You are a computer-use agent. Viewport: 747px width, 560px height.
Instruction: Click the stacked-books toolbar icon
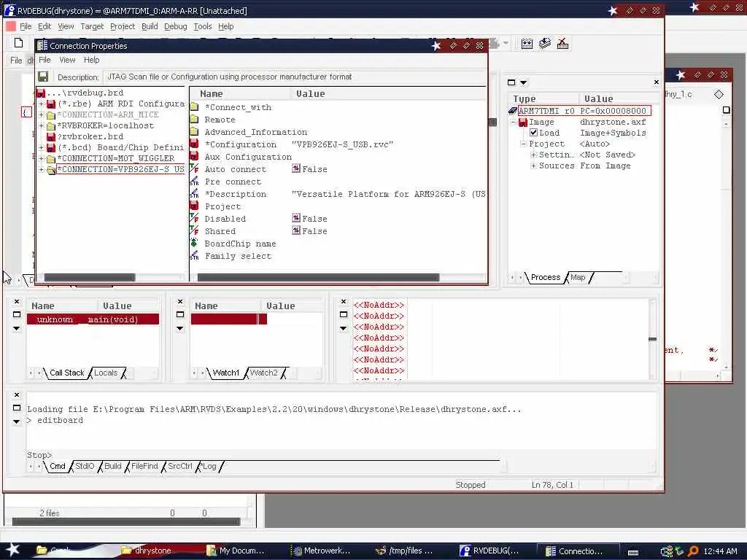[x=544, y=44]
